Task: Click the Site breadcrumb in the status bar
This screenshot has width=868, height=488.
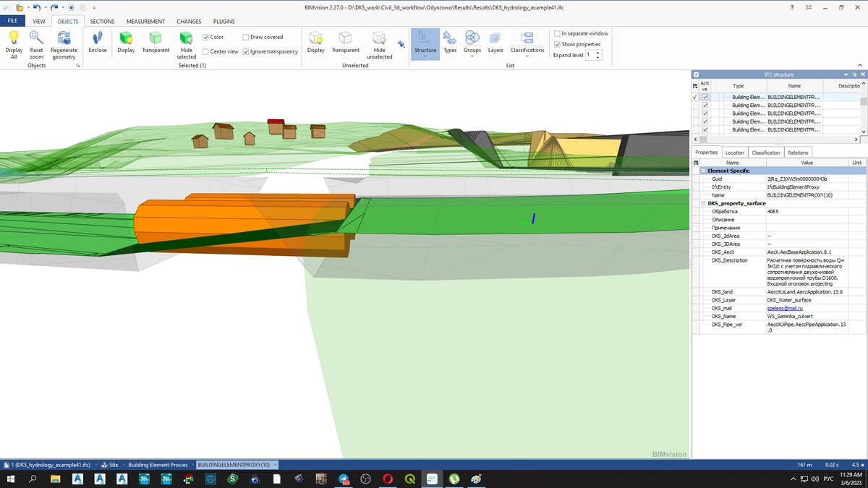Action: [x=109, y=465]
